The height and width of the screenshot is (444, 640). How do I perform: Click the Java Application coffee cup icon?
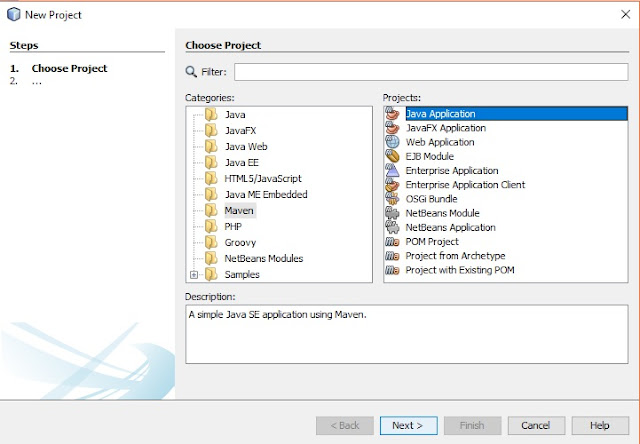392,113
